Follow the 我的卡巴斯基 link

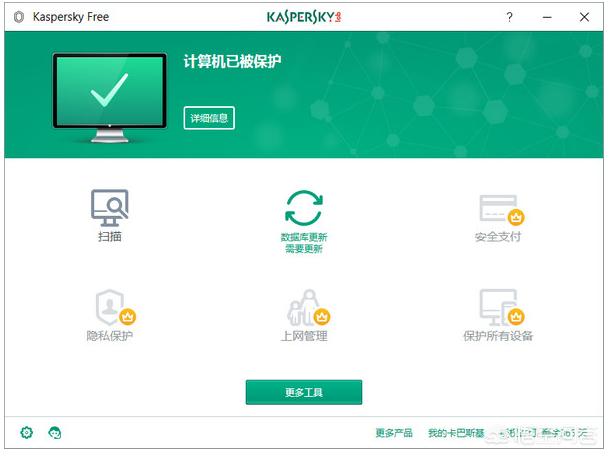(x=456, y=433)
